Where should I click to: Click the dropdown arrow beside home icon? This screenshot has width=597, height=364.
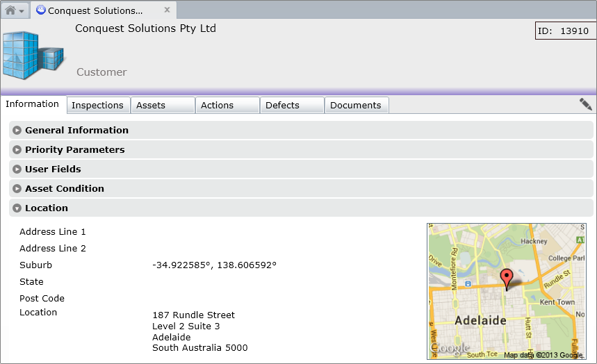coord(22,11)
